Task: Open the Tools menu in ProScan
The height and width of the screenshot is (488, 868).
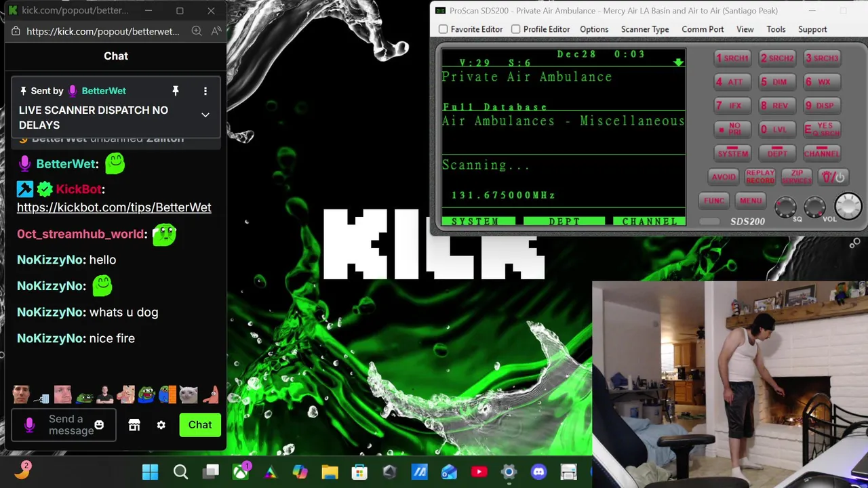Action: pyautogui.click(x=776, y=29)
